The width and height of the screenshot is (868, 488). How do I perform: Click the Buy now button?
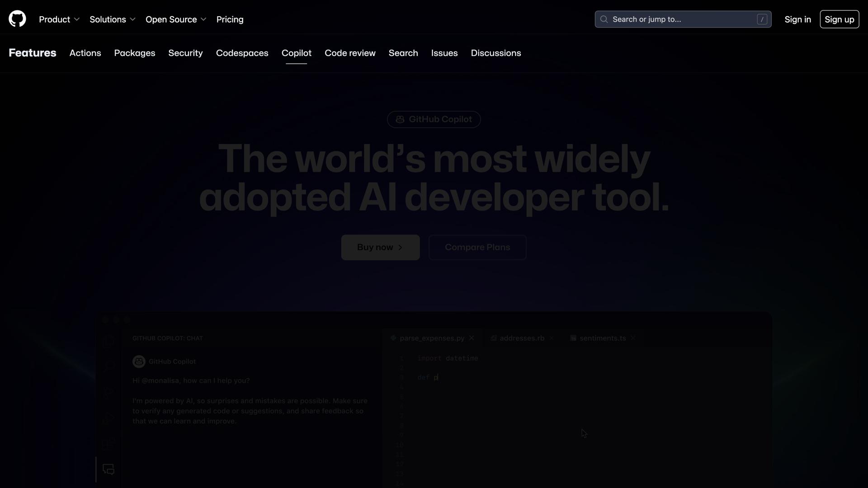coord(380,247)
